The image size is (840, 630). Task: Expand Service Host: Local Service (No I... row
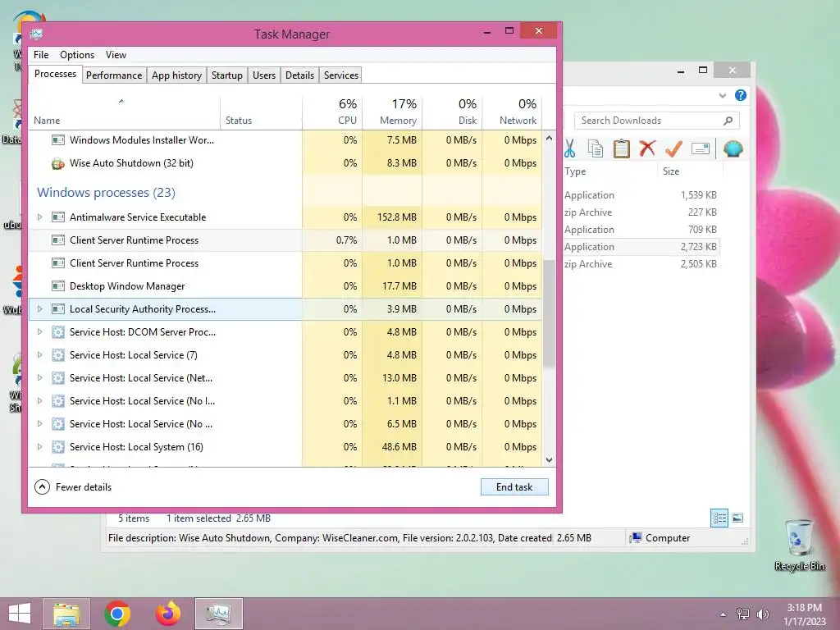[x=39, y=401]
